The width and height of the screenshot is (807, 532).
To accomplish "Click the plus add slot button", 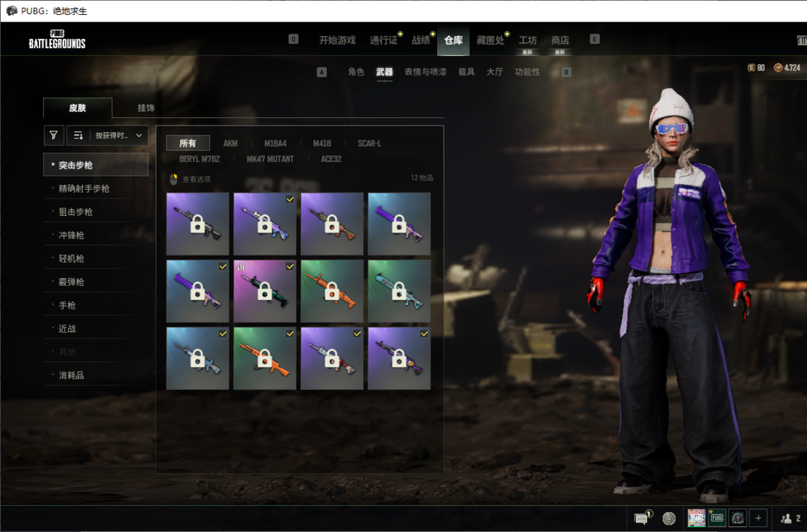I will click(758, 518).
